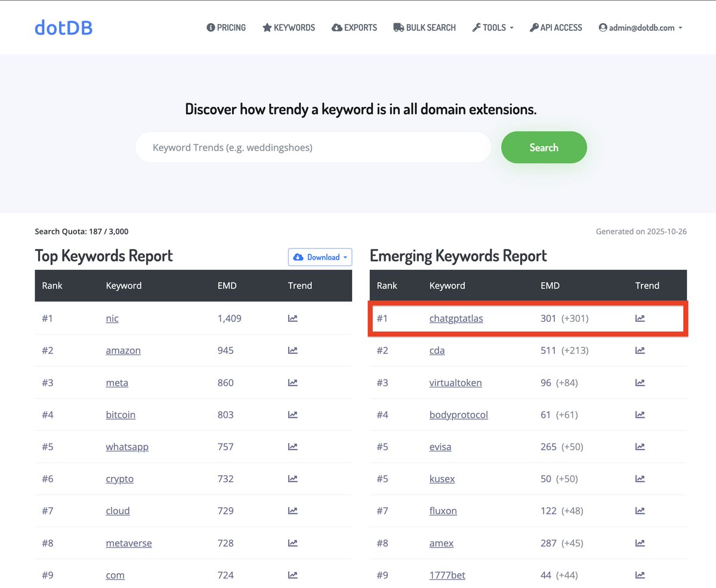716x588 pixels.
Task: Select the EMD value 511 (+213)
Action: point(564,350)
